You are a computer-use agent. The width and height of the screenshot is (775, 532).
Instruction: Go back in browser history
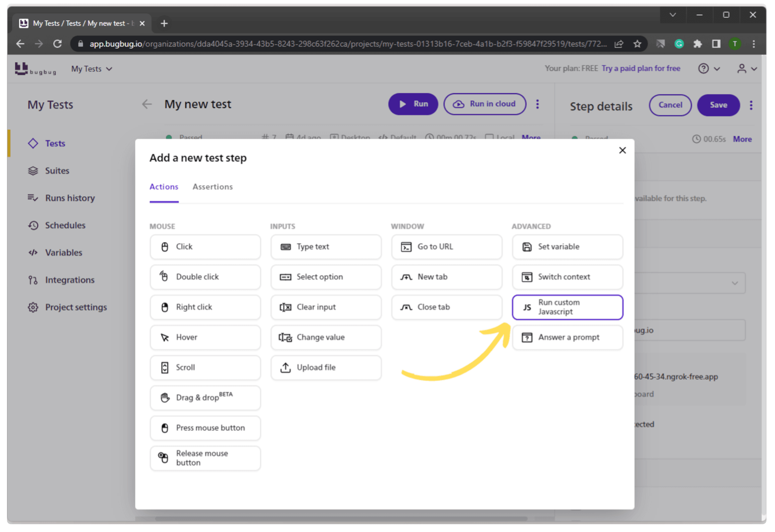(x=20, y=44)
